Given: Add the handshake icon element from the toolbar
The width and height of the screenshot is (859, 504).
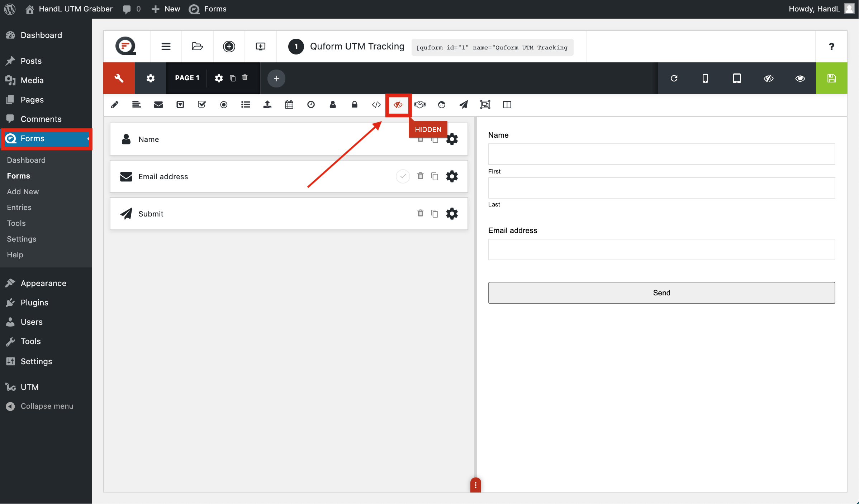Looking at the screenshot, I should pyautogui.click(x=420, y=105).
